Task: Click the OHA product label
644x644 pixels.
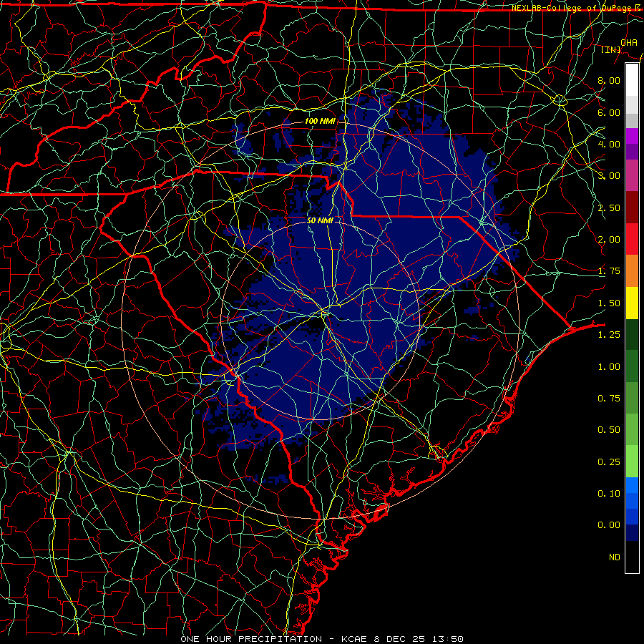Action: pos(629,42)
